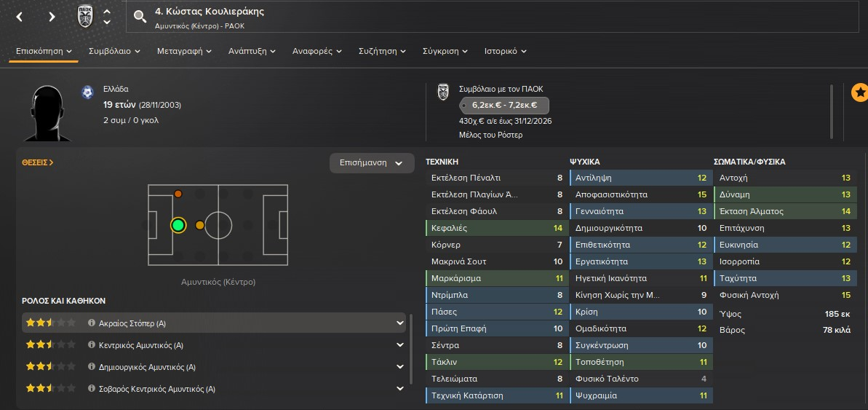The image size is (868, 410).
Task: Expand the Σοβαρός Κεντρικός Αμυντικός role
Action: point(399,389)
